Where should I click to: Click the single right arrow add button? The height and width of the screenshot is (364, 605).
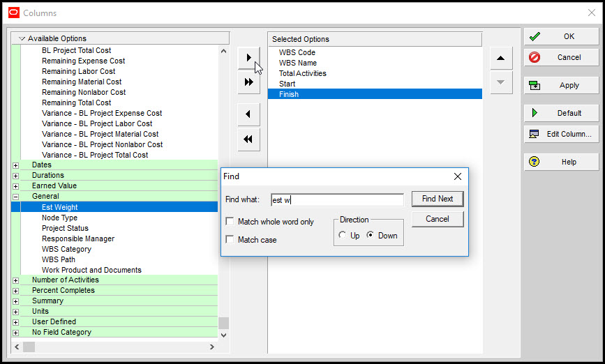coord(248,59)
